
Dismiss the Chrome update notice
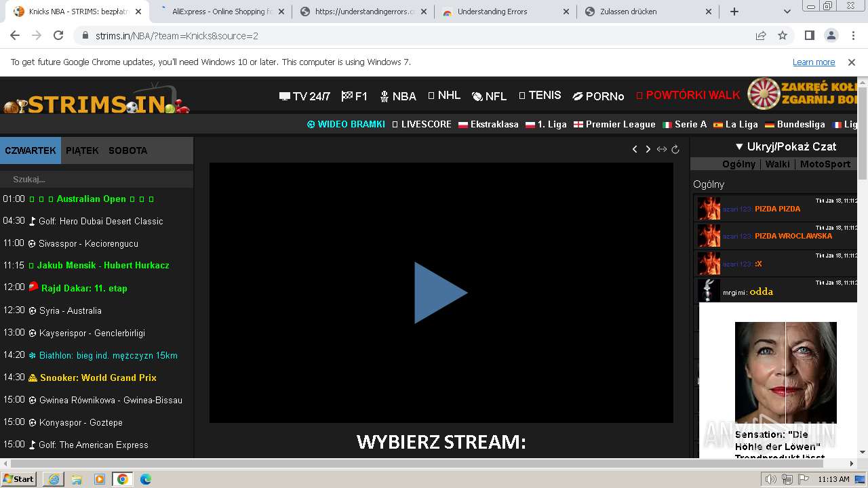[852, 62]
